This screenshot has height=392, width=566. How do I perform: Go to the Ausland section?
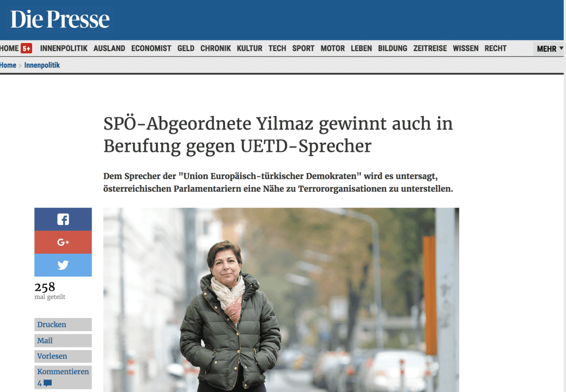(109, 48)
